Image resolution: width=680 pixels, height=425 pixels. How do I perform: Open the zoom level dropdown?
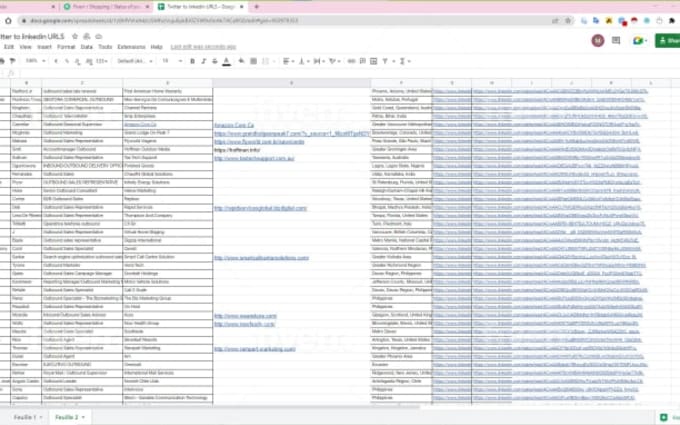pyautogui.click(x=36, y=61)
